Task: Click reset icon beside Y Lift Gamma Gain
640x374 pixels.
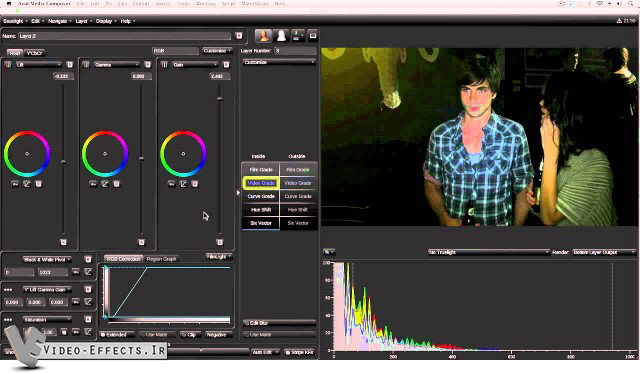Action: pos(88,289)
